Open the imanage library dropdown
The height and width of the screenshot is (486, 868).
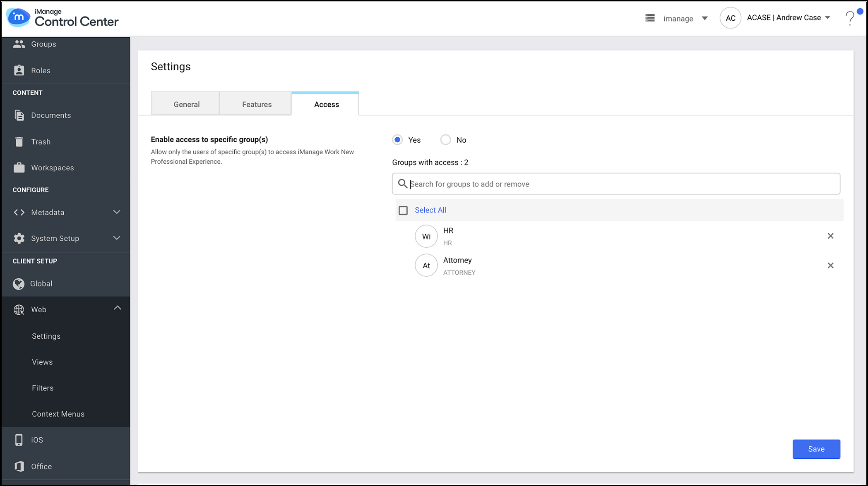click(x=704, y=18)
